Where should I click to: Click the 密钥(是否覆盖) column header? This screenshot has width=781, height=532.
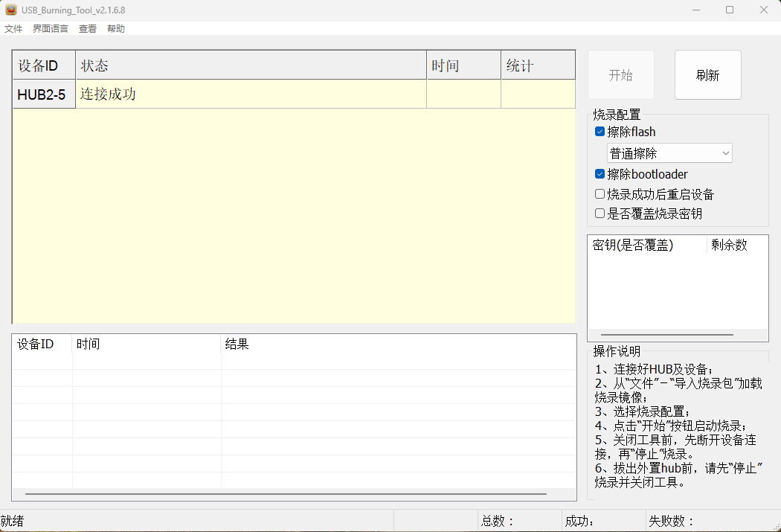click(646, 245)
